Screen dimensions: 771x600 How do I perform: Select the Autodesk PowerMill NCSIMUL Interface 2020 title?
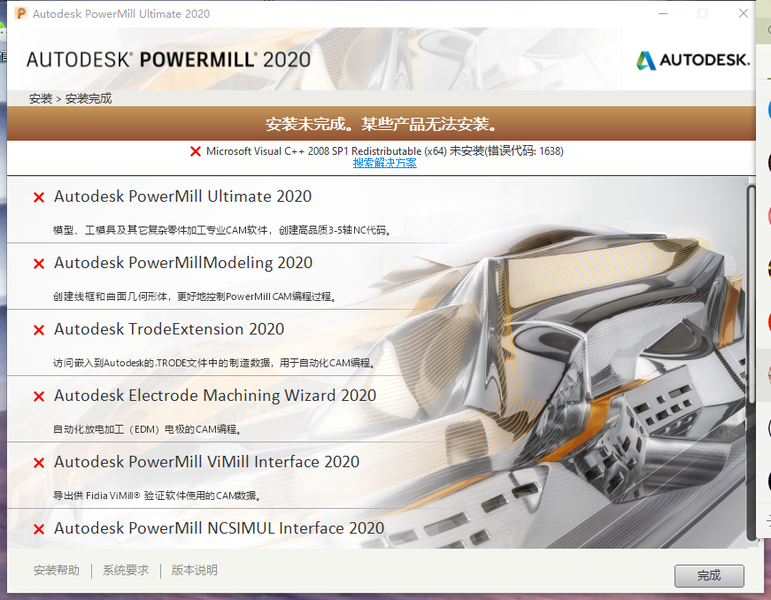pyautogui.click(x=219, y=529)
